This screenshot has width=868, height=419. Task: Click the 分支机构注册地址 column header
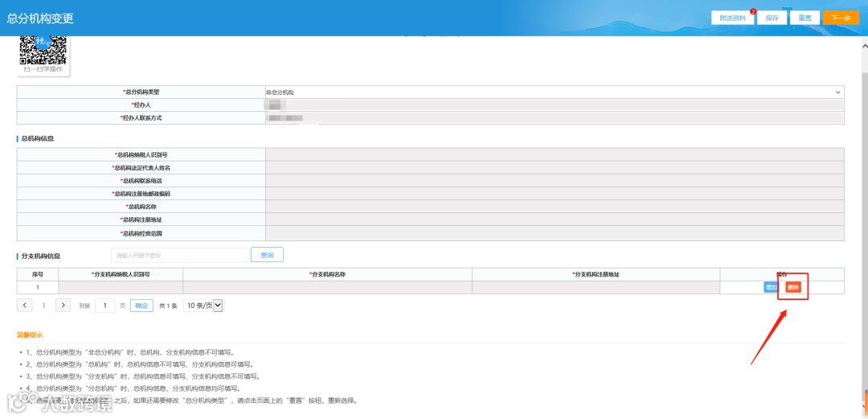click(x=596, y=274)
